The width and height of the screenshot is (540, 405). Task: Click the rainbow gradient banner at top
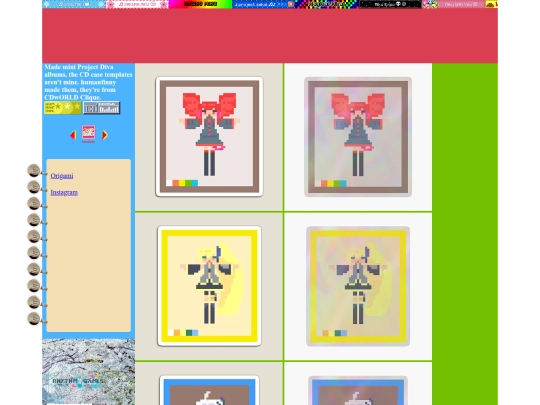point(200,4)
